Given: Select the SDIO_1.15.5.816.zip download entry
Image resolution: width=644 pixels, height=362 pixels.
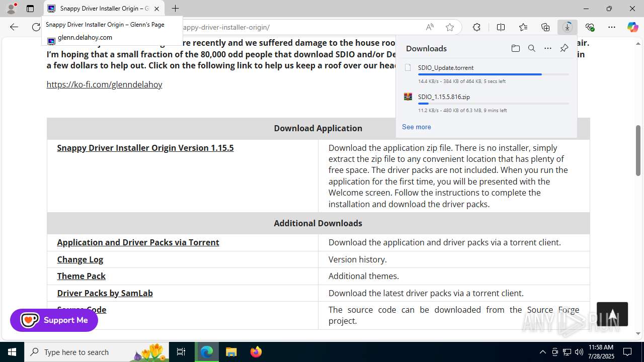Looking at the screenshot, I should pyautogui.click(x=486, y=103).
